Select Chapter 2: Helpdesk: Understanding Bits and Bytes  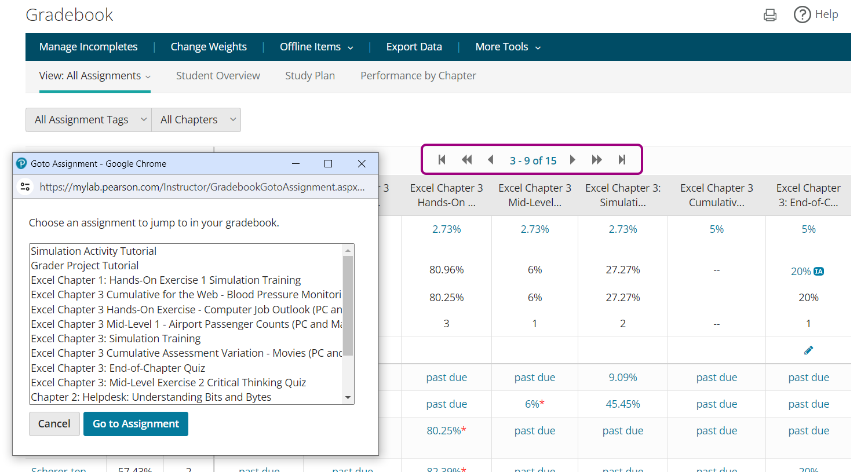(x=186, y=397)
